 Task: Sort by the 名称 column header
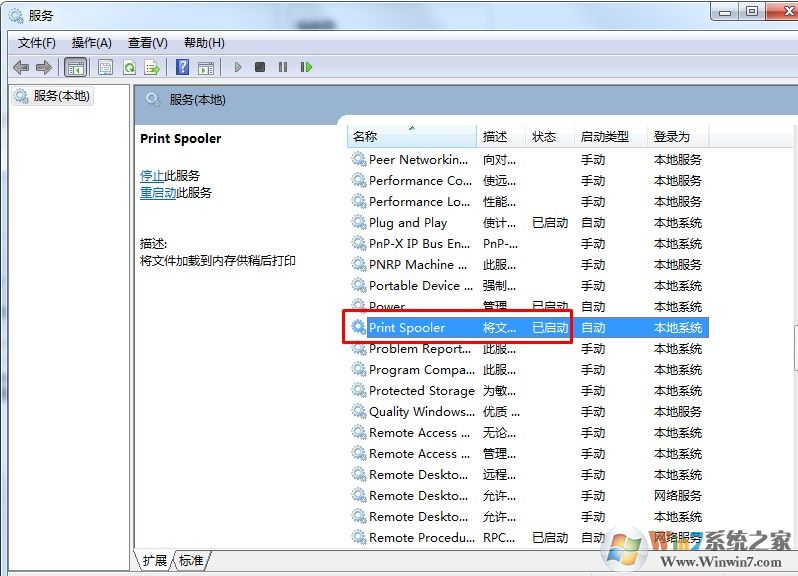[412, 136]
